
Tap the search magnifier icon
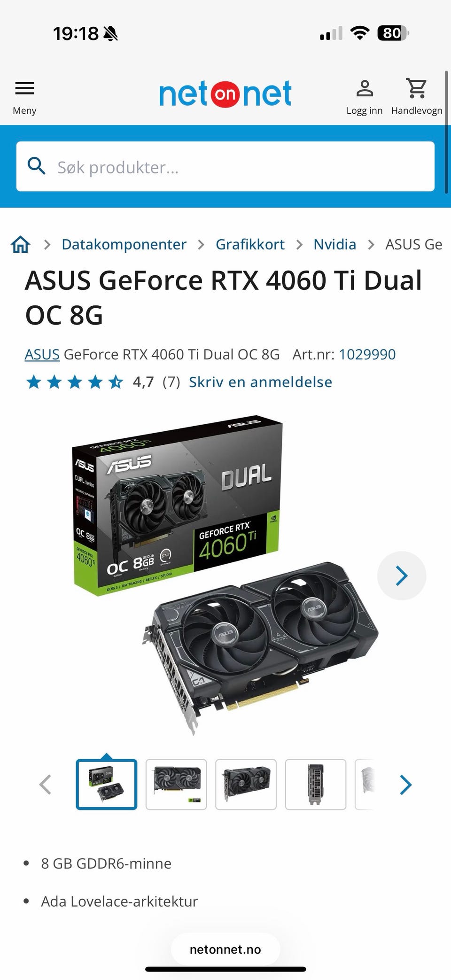[x=37, y=166]
